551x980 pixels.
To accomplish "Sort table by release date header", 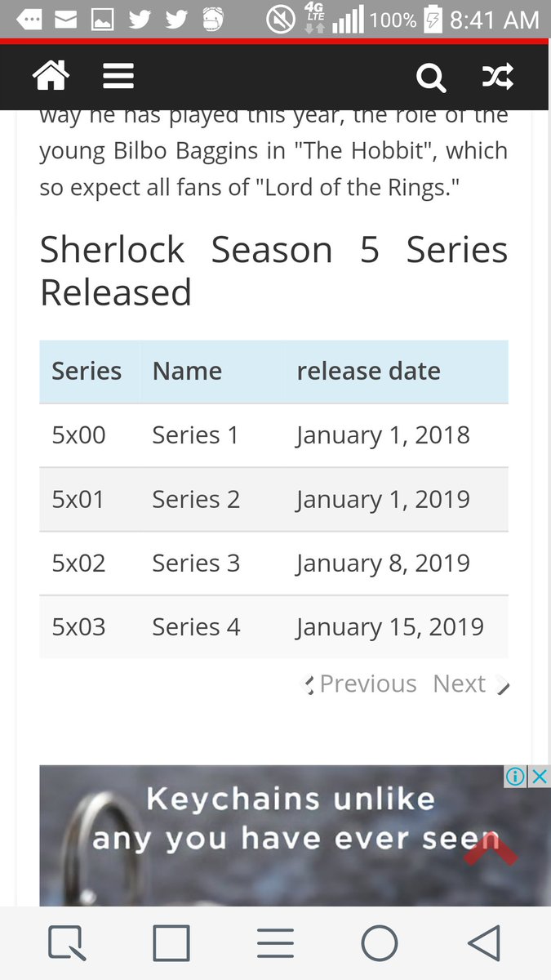I will coord(368,372).
